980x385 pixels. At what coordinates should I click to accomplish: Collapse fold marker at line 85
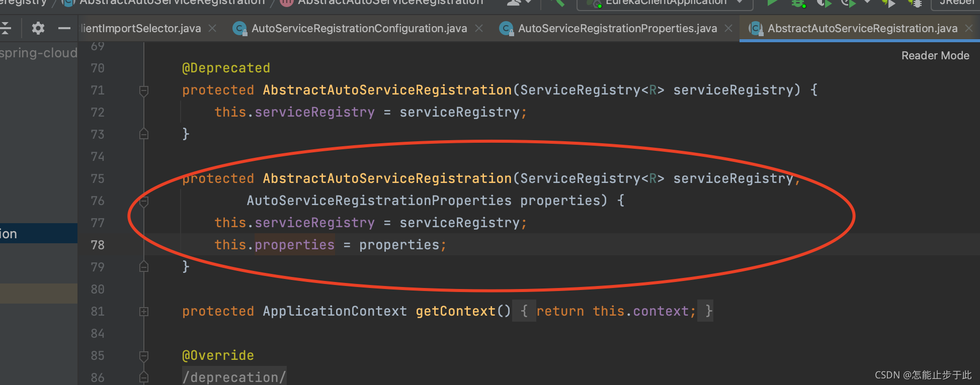click(144, 356)
